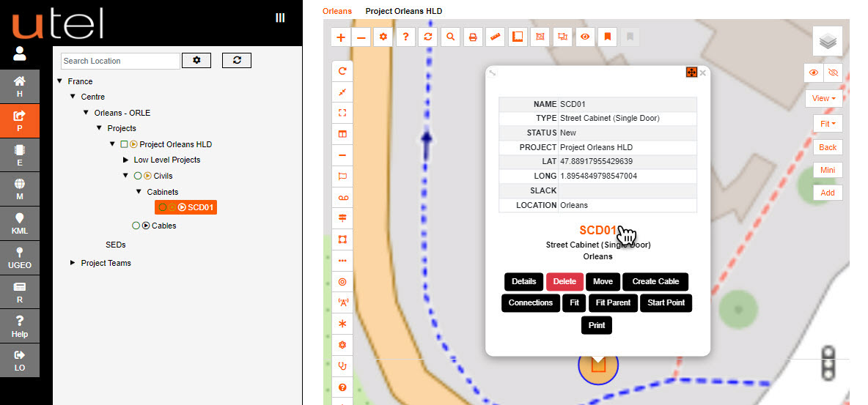Open the View dropdown
Image resolution: width=868 pixels, height=405 pixels.
[x=823, y=98]
